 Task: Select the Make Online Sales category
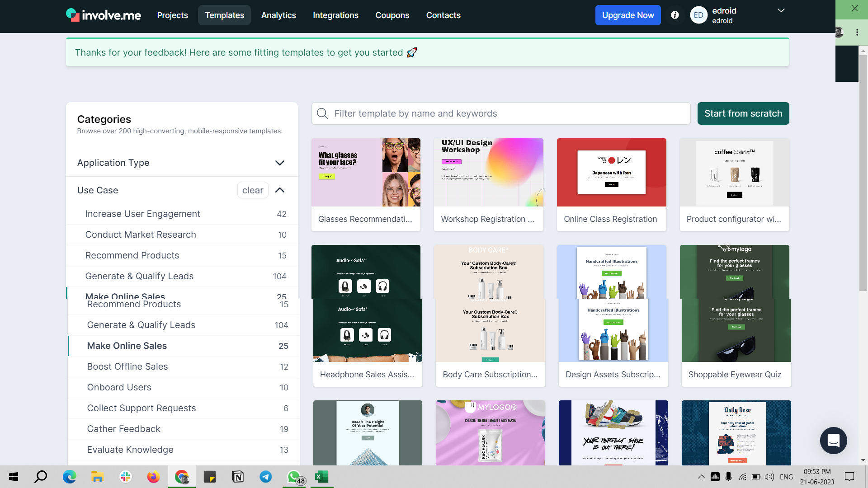tap(127, 346)
